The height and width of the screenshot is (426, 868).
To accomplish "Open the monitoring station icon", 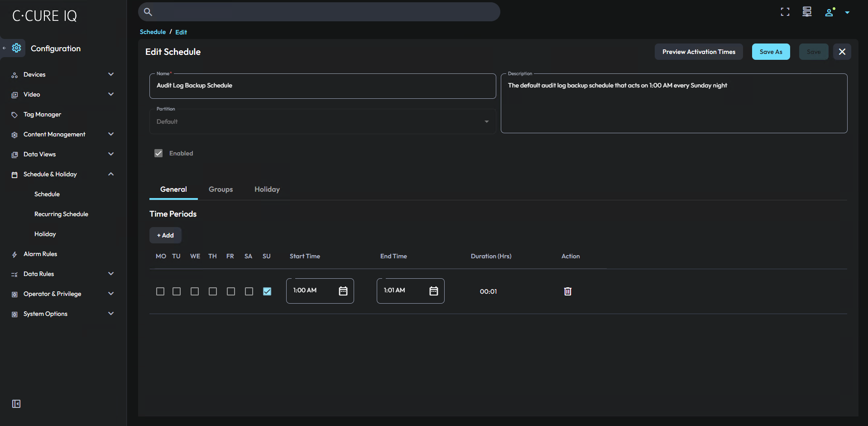I will click(806, 12).
